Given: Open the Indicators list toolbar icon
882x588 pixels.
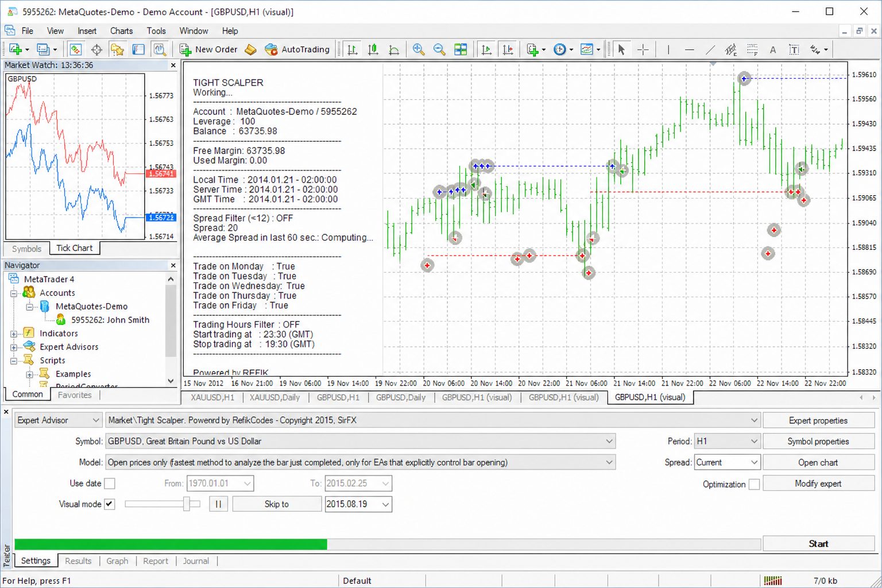Looking at the screenshot, I should pos(533,49).
